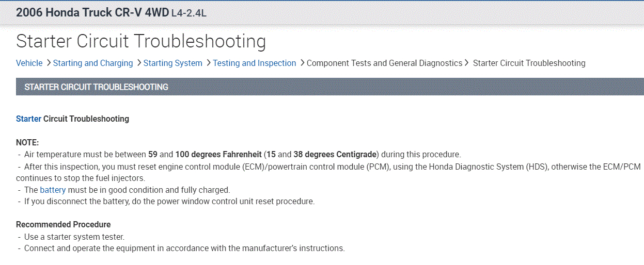Image resolution: width=644 pixels, height=265 pixels.
Task: Click the chevron after Starting System
Action: click(208, 63)
